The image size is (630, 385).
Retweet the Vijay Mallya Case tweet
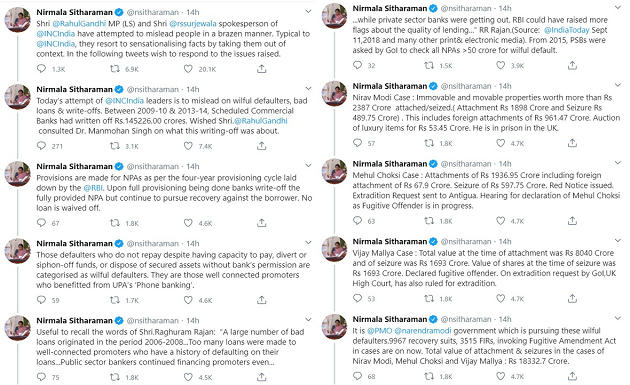click(429, 298)
